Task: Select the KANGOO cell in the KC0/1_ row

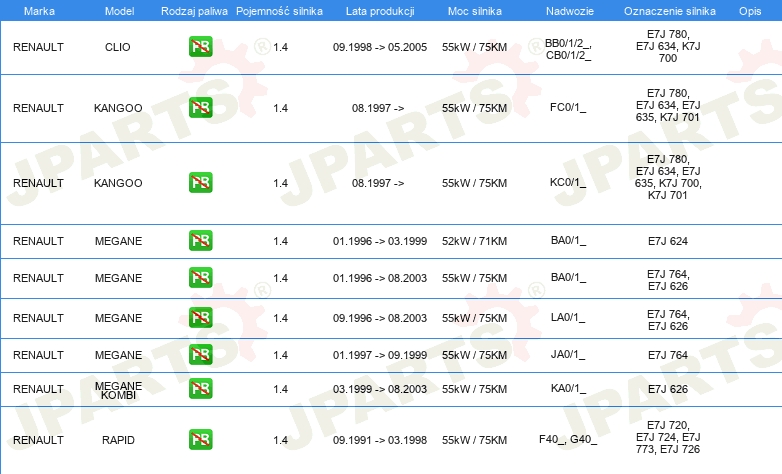Action: (x=118, y=183)
